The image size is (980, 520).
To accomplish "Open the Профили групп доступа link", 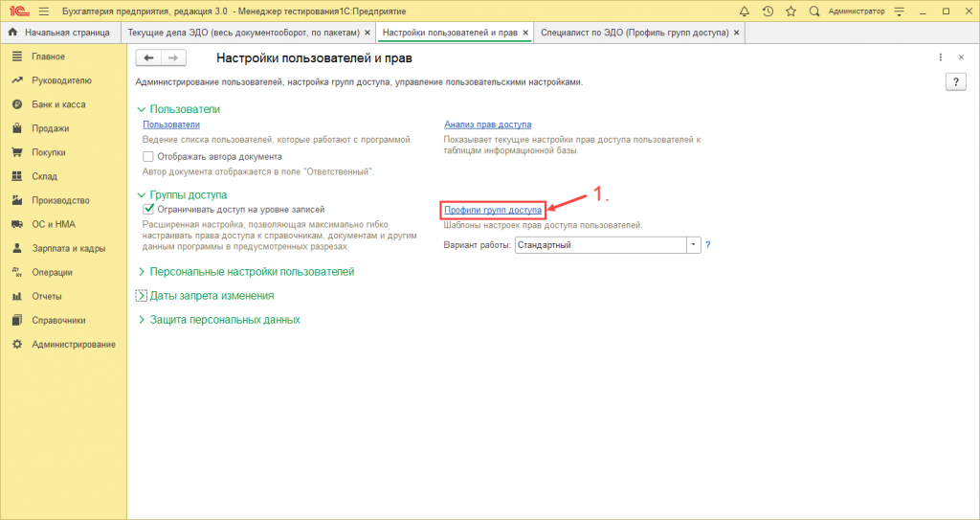I will [x=493, y=211].
